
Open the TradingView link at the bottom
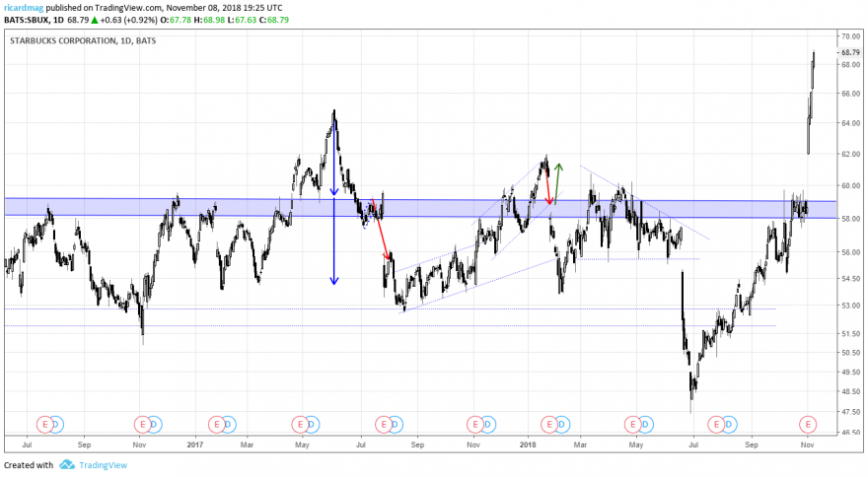pyautogui.click(x=103, y=465)
